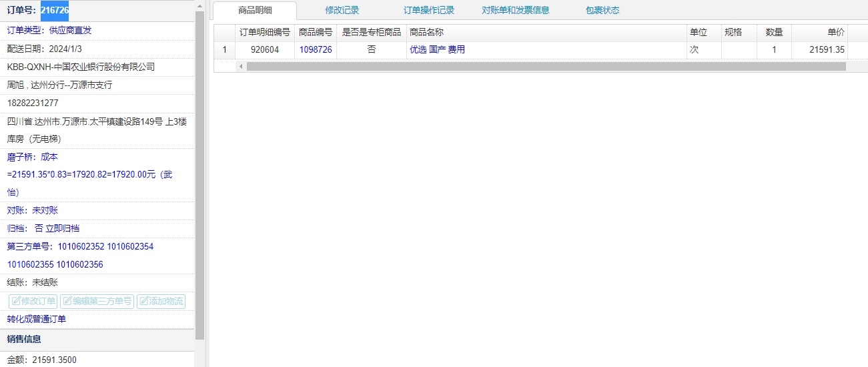Click the grid's horizontal scrollbar thumb

(546, 67)
